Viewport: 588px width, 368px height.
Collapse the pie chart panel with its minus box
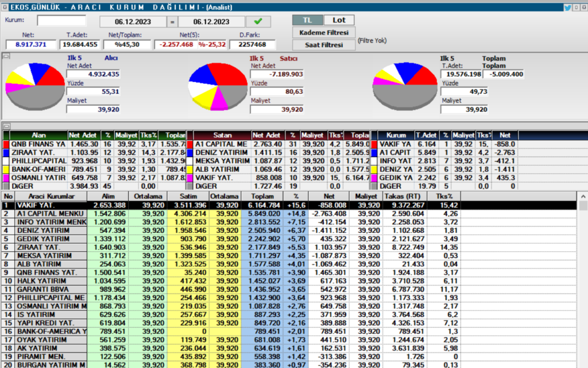click(x=5, y=56)
